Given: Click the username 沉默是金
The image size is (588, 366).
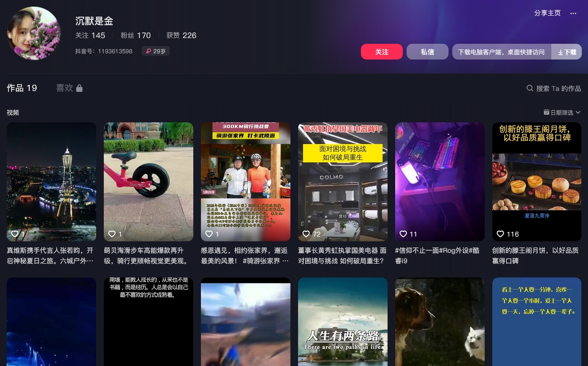Looking at the screenshot, I should [x=94, y=21].
